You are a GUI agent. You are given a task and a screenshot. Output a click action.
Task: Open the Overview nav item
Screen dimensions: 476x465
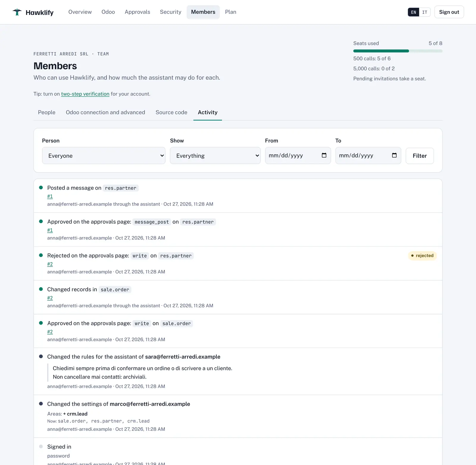click(80, 12)
